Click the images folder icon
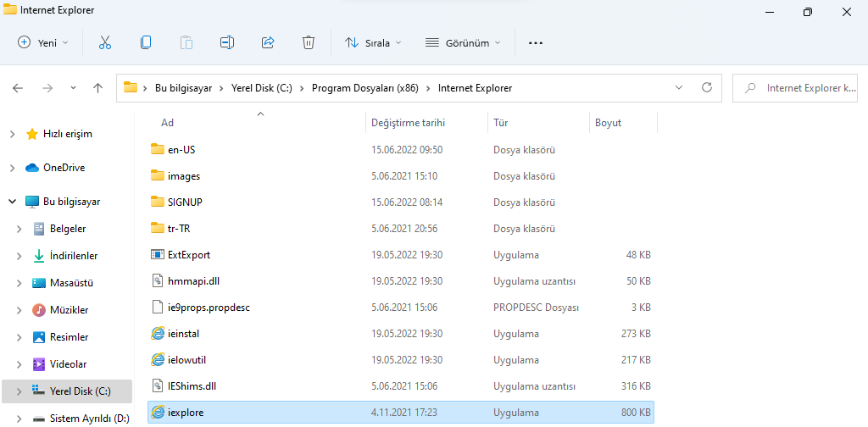The width and height of the screenshot is (868, 427). 158,176
